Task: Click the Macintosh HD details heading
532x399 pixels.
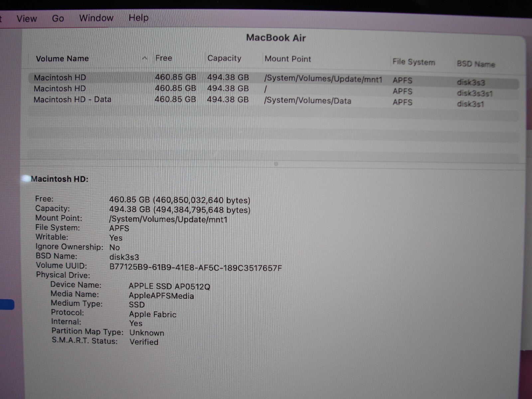Action: [x=60, y=179]
